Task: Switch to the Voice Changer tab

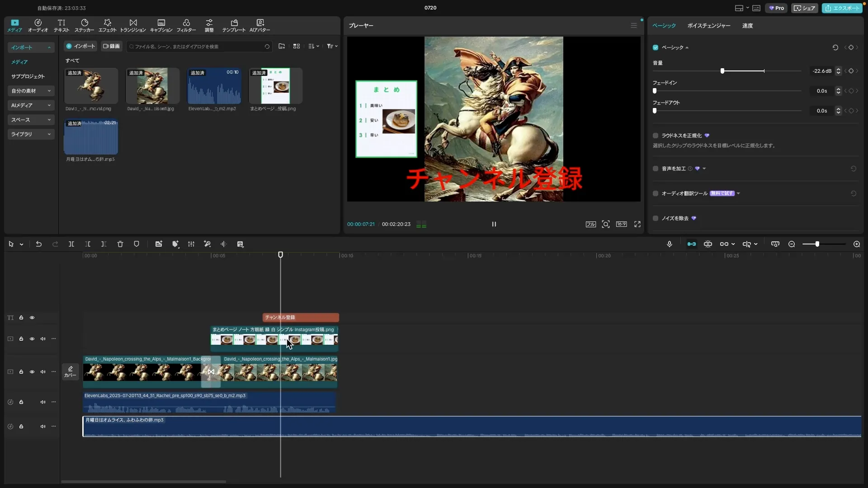Action: pos(708,26)
